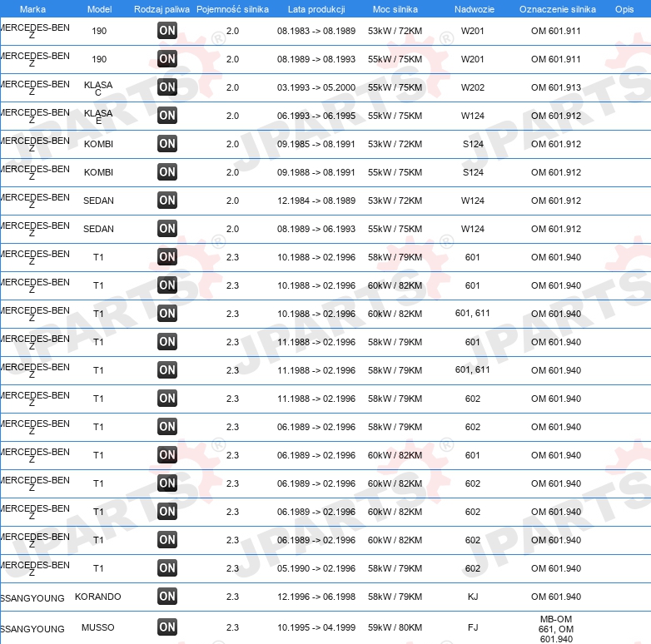The height and width of the screenshot is (644, 651).
Task: Click ON badge for T1 06.1989 60kW body 601
Action: point(167,455)
